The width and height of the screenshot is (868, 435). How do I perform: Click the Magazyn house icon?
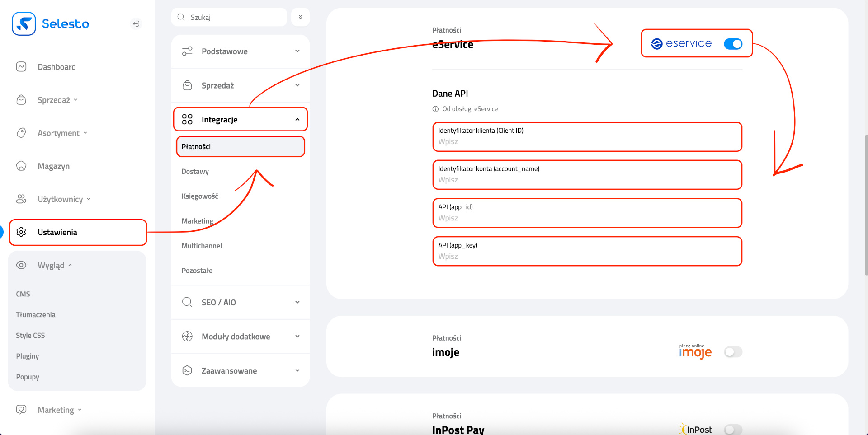tap(21, 166)
